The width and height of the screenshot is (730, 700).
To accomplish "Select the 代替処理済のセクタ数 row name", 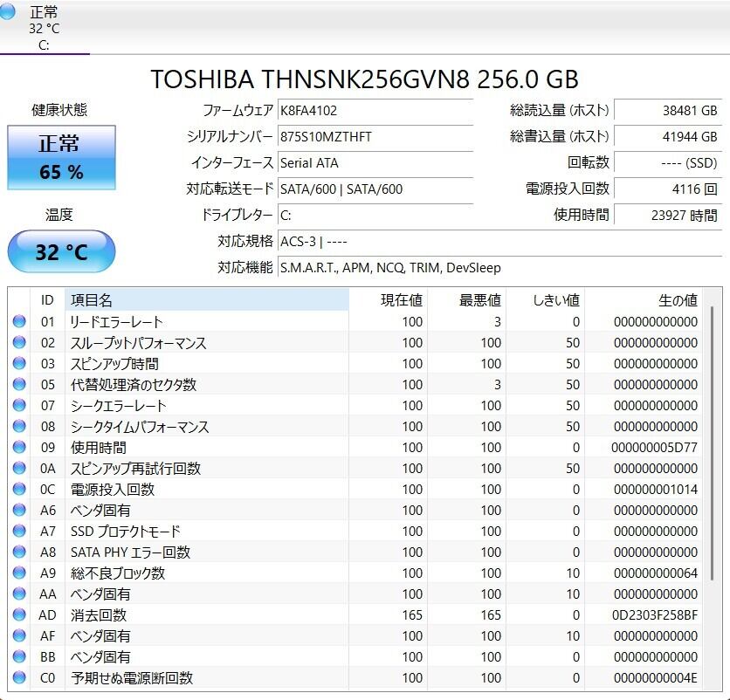I will (x=133, y=384).
